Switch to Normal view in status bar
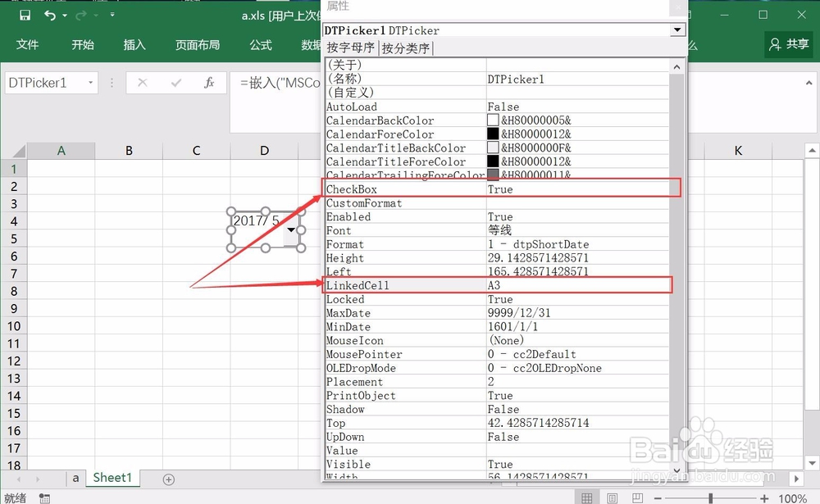This screenshot has width=820, height=504. coord(587,497)
